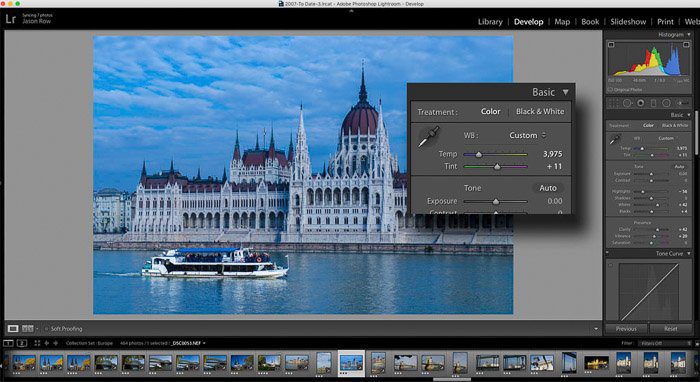Switch to Before and After view
The width and height of the screenshot is (700, 382).
pos(28,328)
